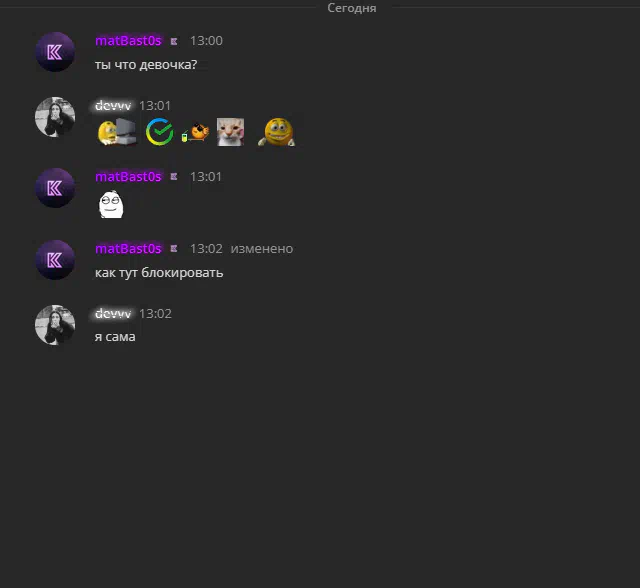Open matBast0s avatar beside the 13:02 message
Screen dimensions: 640x588
coord(55,260)
